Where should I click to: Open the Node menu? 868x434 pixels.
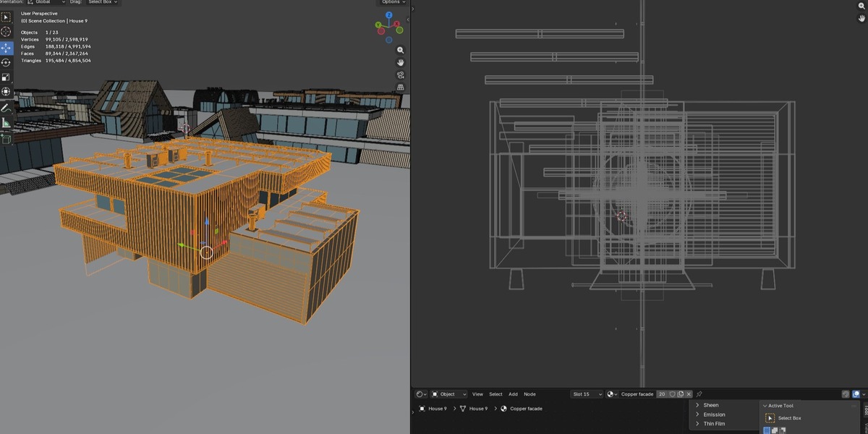[x=529, y=394]
